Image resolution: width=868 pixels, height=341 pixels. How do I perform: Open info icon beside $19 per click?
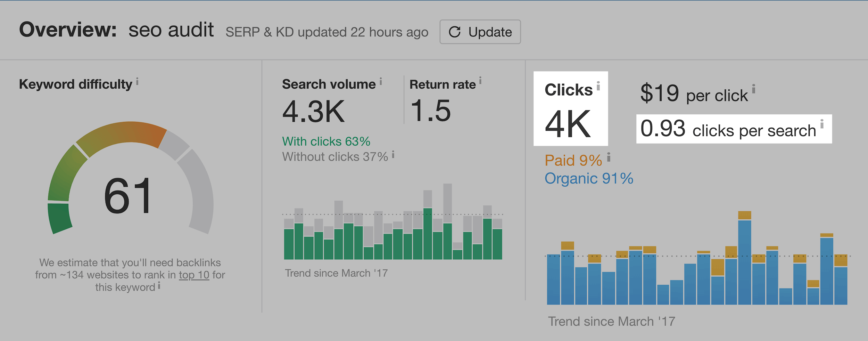tap(754, 89)
